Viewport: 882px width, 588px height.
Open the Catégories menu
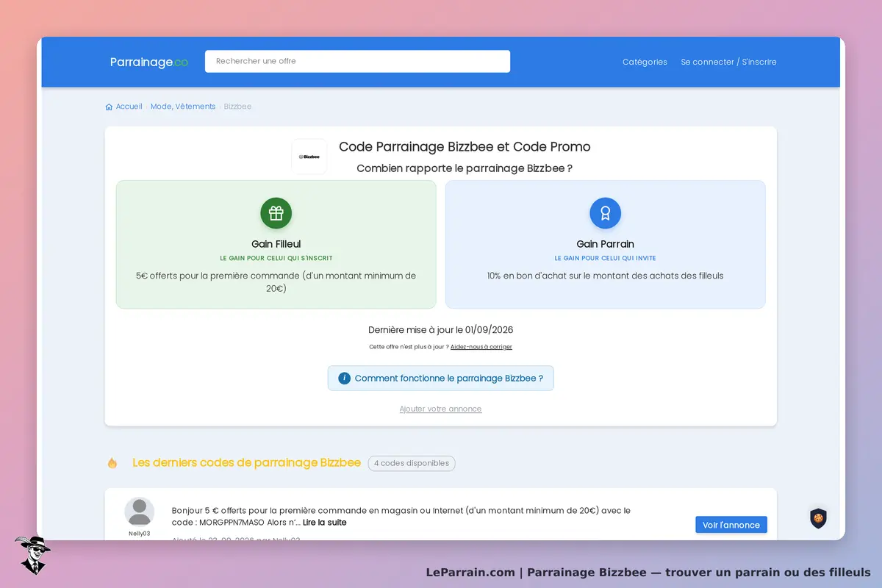pos(645,62)
